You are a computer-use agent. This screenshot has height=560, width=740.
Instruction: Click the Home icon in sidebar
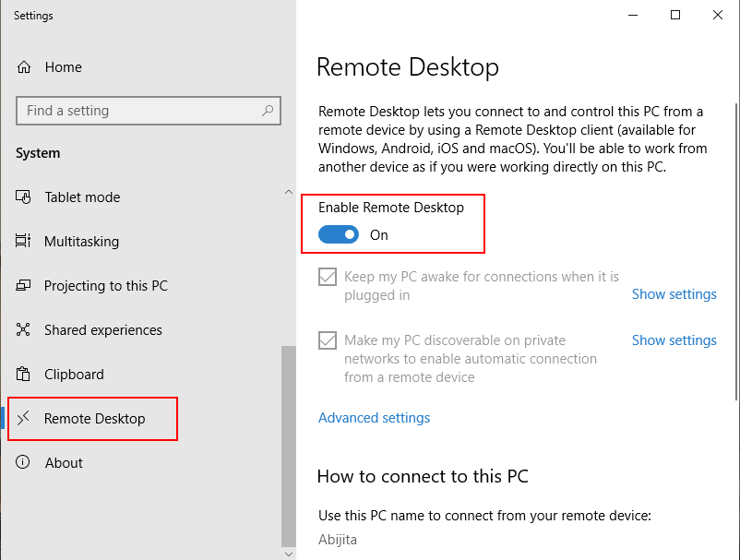(24, 67)
